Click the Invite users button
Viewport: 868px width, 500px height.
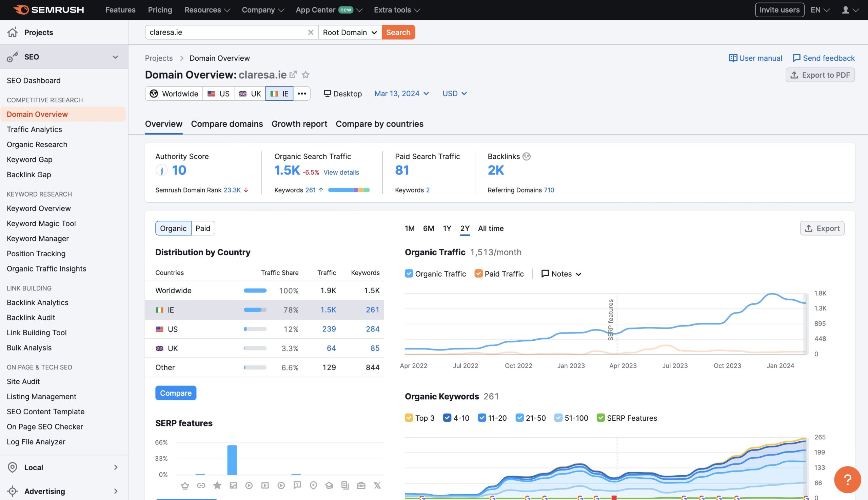coord(780,10)
